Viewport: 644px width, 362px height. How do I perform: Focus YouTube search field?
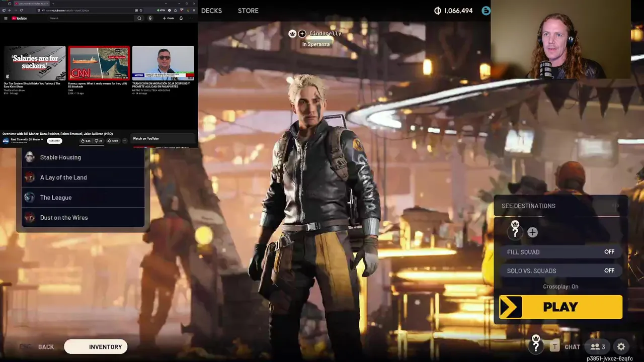pyautogui.click(x=91, y=18)
